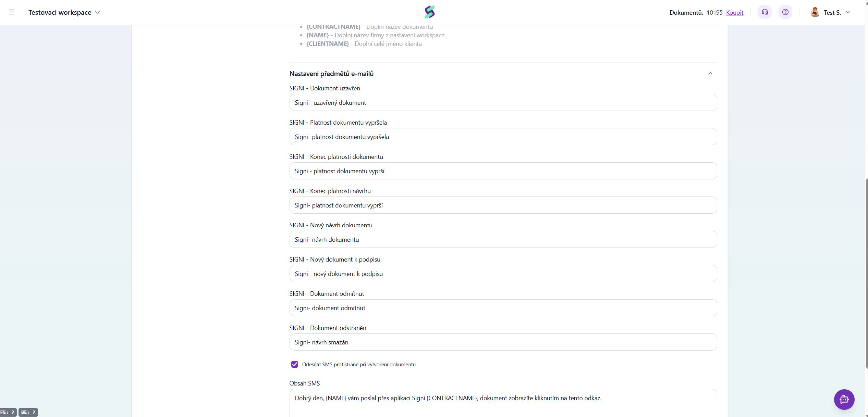
Task: Open the headset support icon
Action: point(765,12)
